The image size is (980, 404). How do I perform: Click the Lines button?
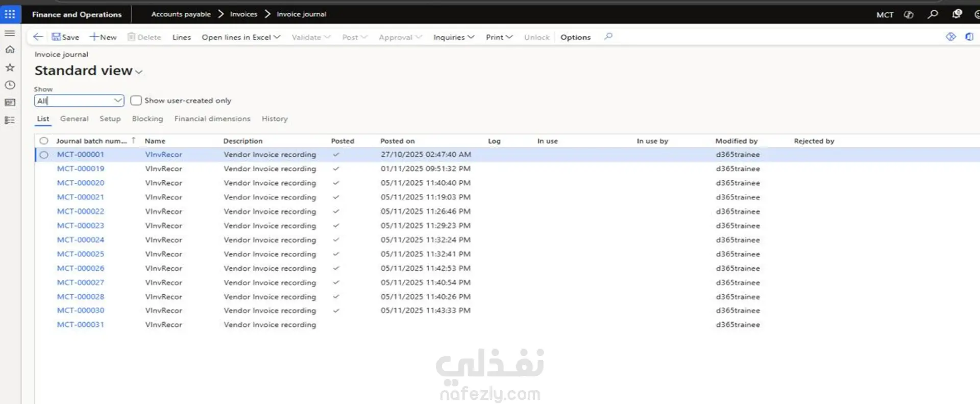point(182,37)
